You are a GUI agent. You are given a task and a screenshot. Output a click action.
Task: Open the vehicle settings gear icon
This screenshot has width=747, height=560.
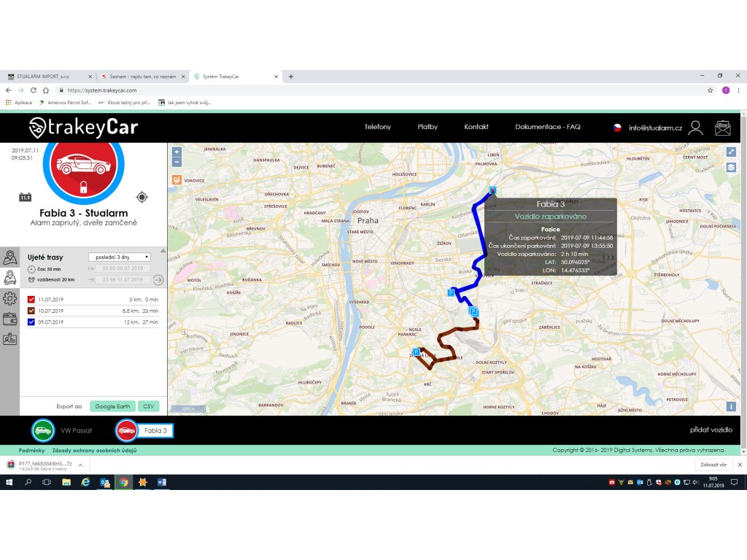[x=10, y=298]
